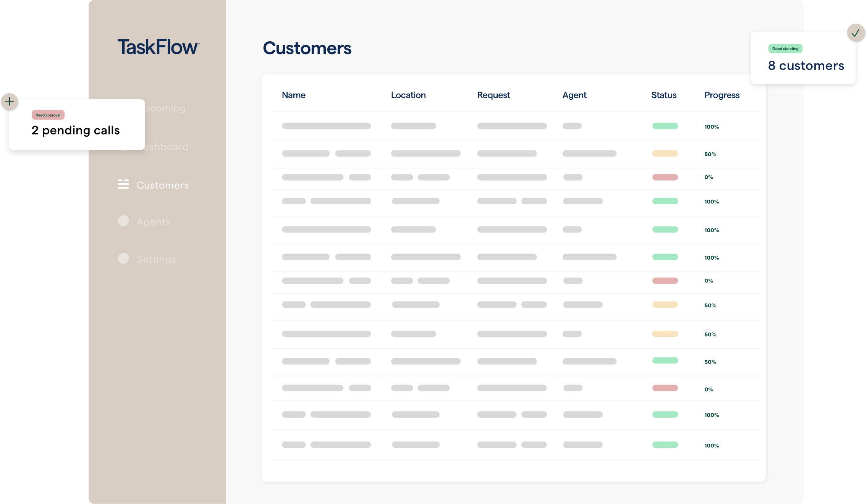The height and width of the screenshot is (504, 867).
Task: Switch to the Agents section
Action: [153, 221]
